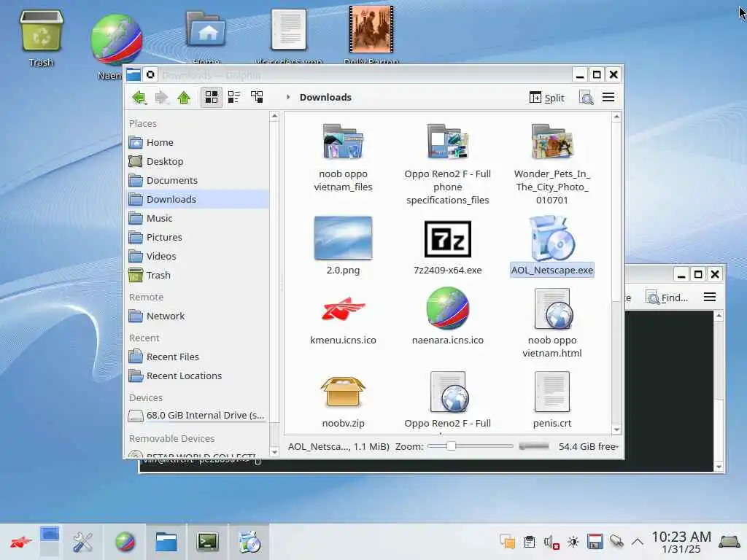Open system settings tools icon in taskbar

pyautogui.click(x=82, y=542)
